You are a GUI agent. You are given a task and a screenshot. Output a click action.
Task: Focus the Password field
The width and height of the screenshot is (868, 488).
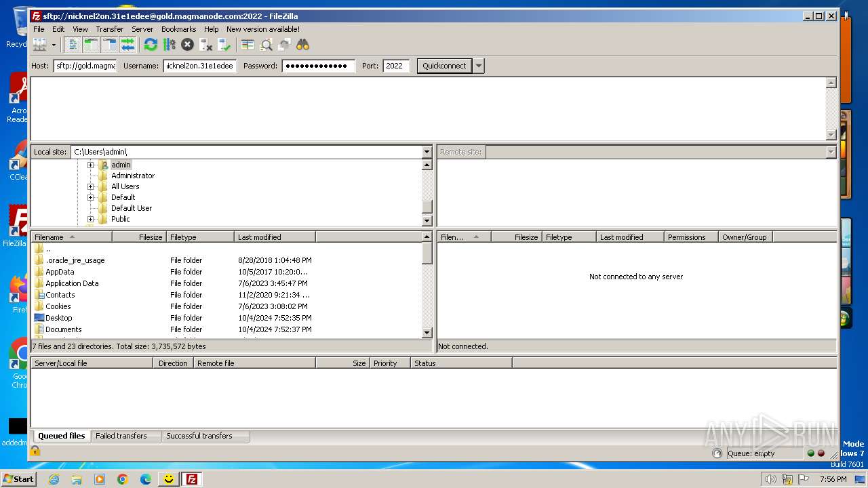318,66
